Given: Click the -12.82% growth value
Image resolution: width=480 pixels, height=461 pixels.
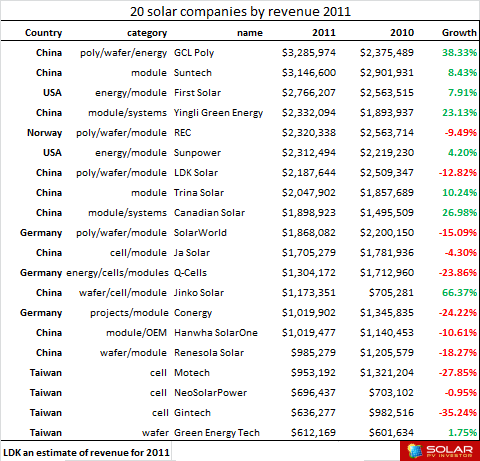Looking at the screenshot, I should point(458,173).
